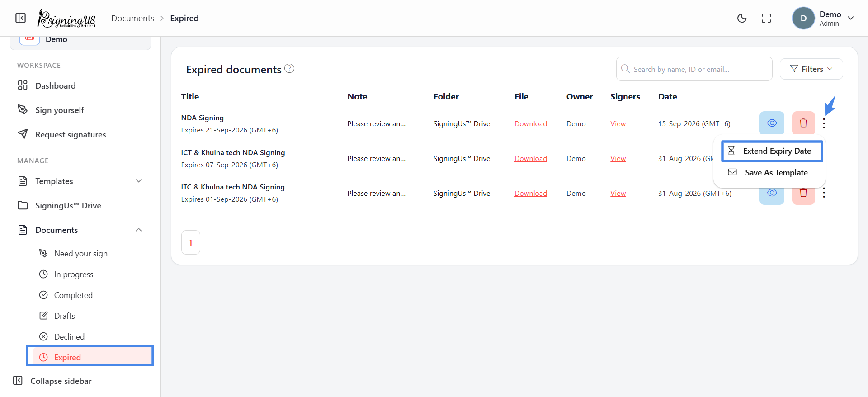Focus the search by name, ID or email field
Viewport: 868px width, 397px height.
point(694,69)
